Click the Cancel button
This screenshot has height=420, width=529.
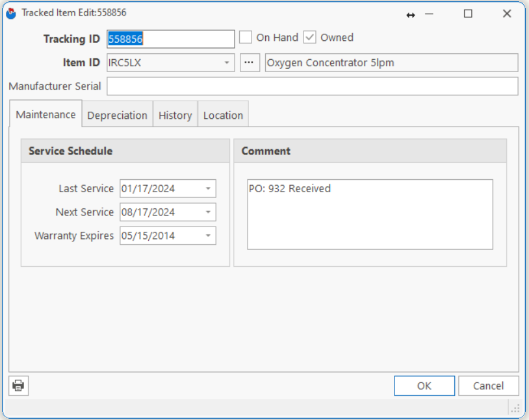pyautogui.click(x=488, y=386)
